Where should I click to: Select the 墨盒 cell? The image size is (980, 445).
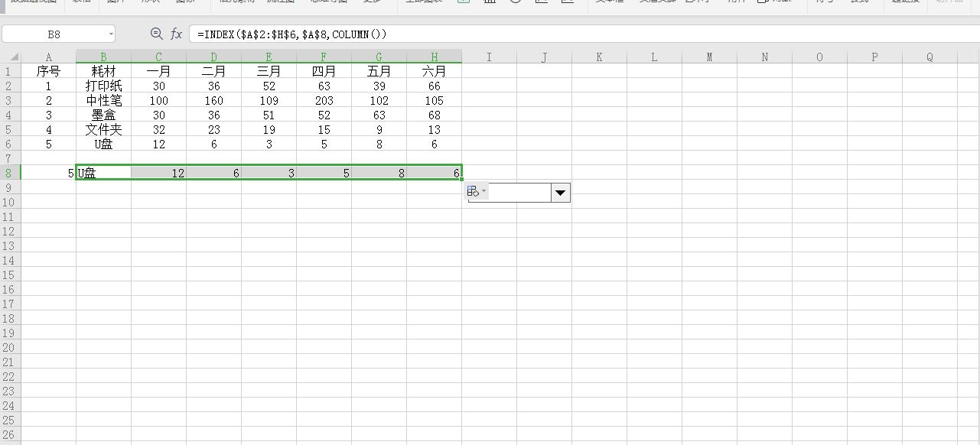point(104,115)
